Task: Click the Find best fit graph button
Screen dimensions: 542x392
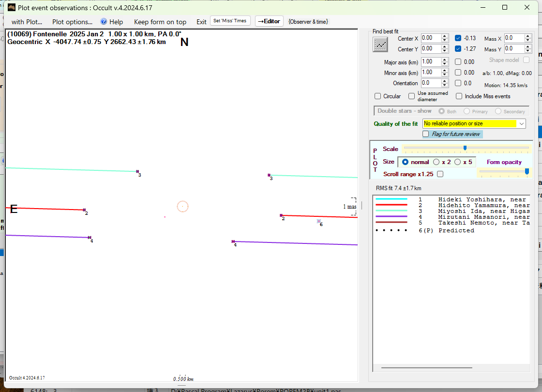Action: pos(380,45)
